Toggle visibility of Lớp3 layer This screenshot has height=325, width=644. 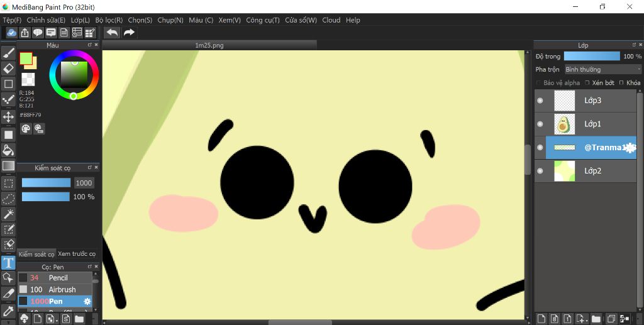pos(540,101)
